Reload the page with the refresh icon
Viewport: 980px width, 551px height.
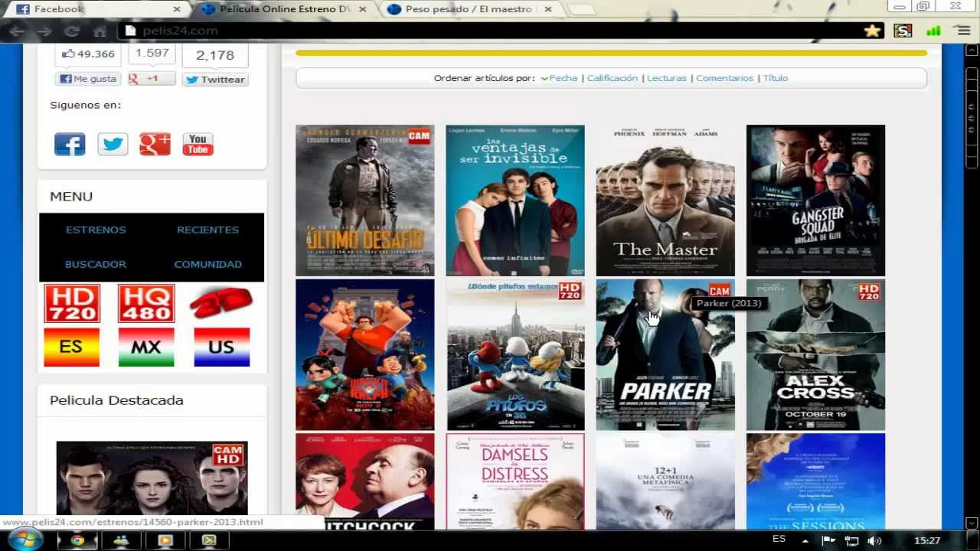pos(73,31)
